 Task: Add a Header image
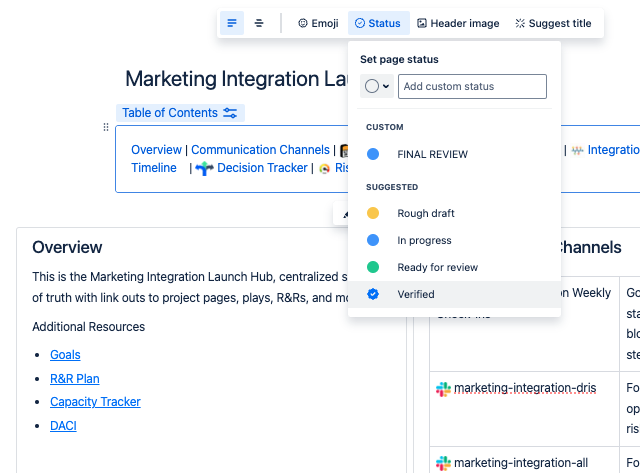pos(458,23)
